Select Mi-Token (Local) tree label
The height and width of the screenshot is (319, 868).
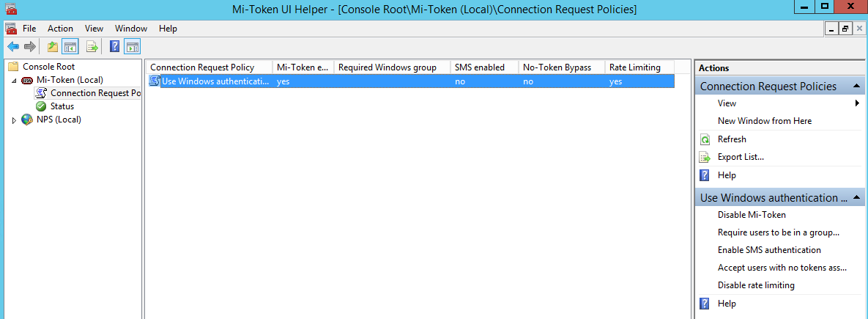coord(70,80)
